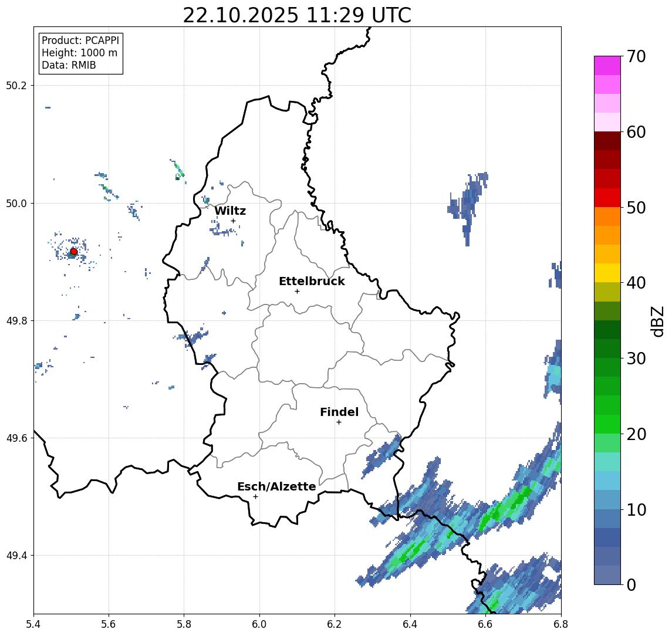Click the latitude tick label 49.6

pyautogui.click(x=16, y=438)
